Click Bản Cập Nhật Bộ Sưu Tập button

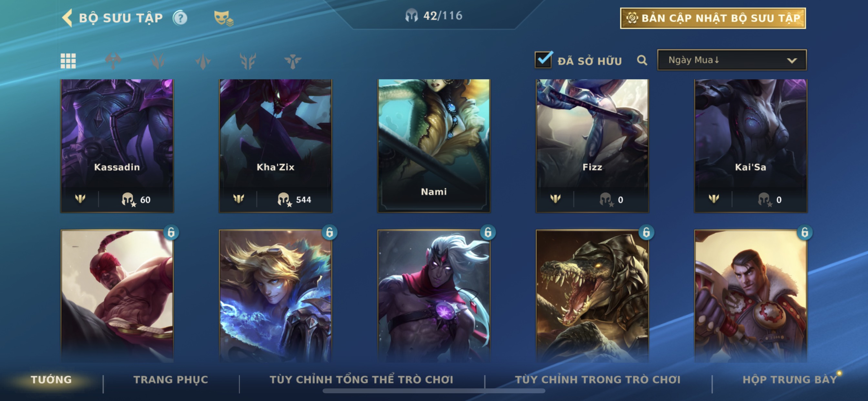(x=713, y=18)
